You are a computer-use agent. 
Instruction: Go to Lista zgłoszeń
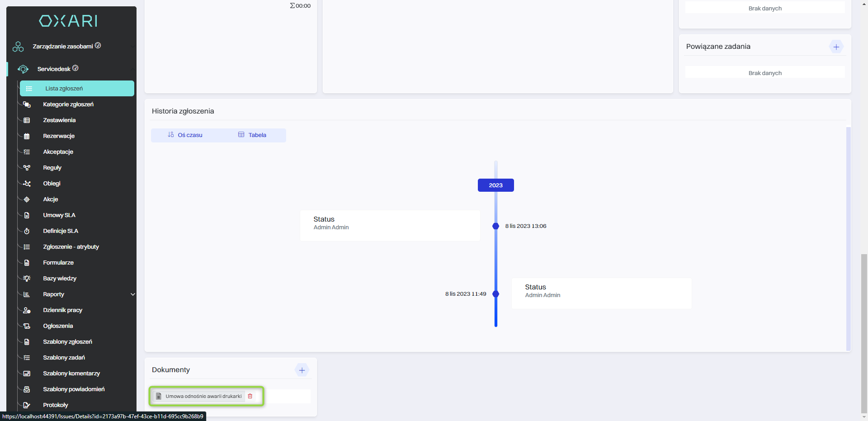(64, 89)
